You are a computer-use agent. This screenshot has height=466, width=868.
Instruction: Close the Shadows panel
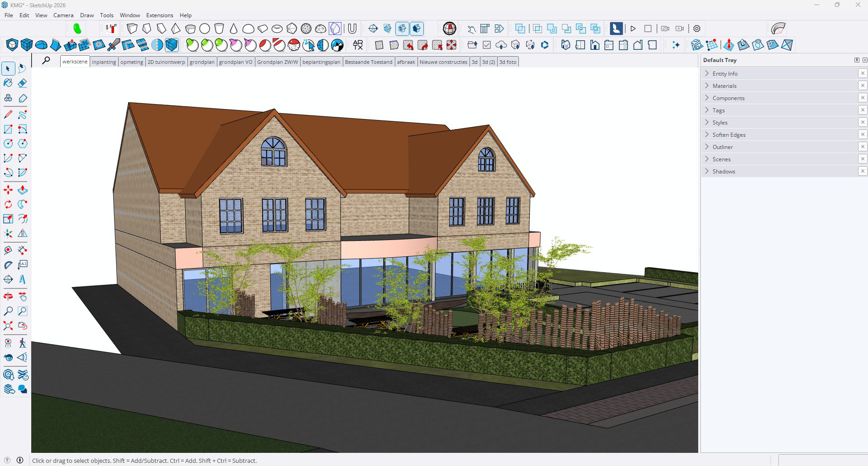click(863, 171)
